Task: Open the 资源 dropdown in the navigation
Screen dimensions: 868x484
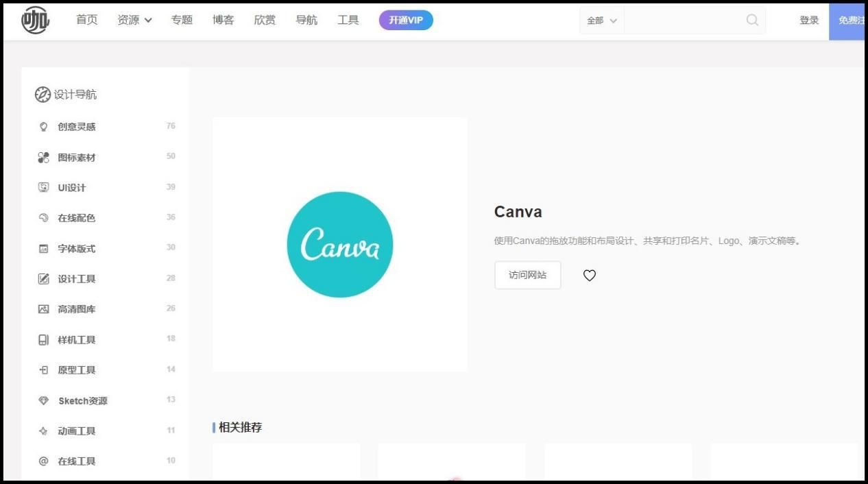Action: click(134, 20)
